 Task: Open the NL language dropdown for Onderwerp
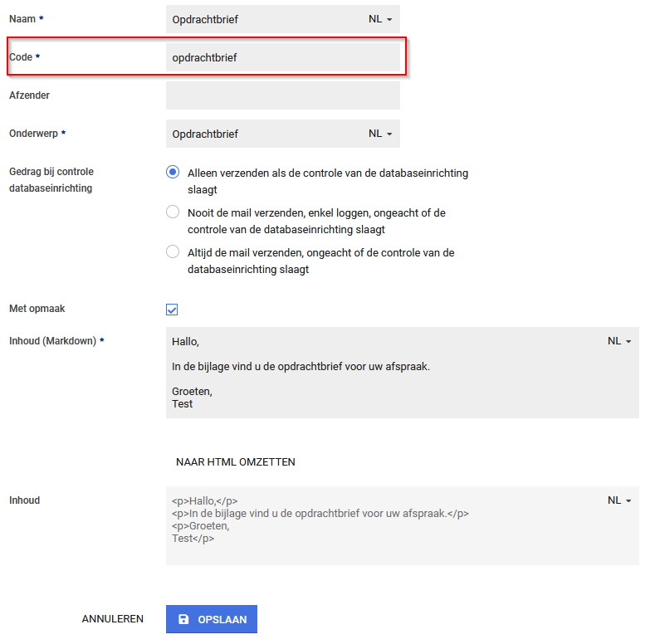tap(380, 134)
